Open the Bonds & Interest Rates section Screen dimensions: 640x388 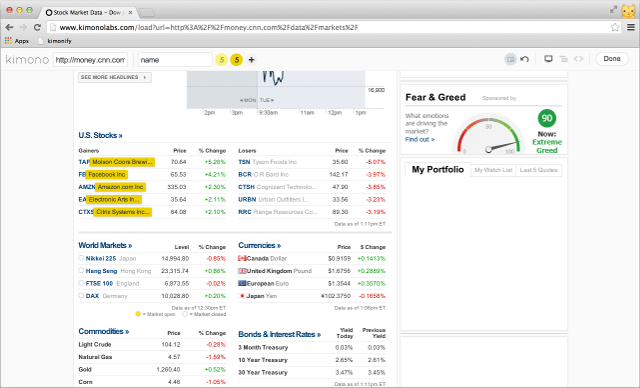tap(280, 334)
